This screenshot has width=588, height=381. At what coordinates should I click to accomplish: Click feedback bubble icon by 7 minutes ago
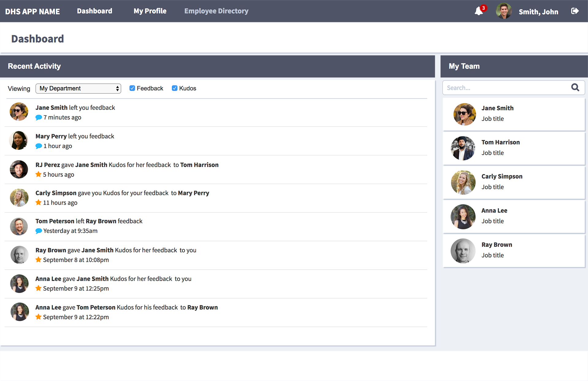pos(39,117)
